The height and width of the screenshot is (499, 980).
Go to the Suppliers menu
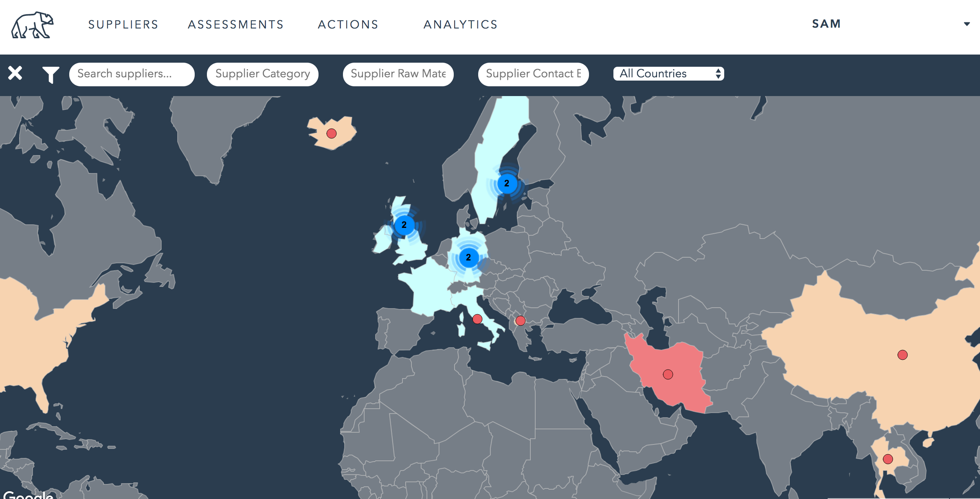pos(123,24)
